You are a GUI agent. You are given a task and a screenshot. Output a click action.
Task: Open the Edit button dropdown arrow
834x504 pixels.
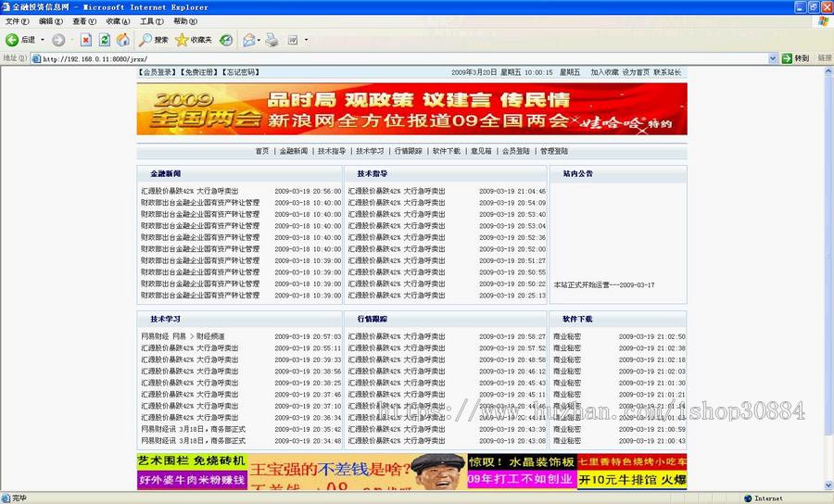(x=306, y=40)
